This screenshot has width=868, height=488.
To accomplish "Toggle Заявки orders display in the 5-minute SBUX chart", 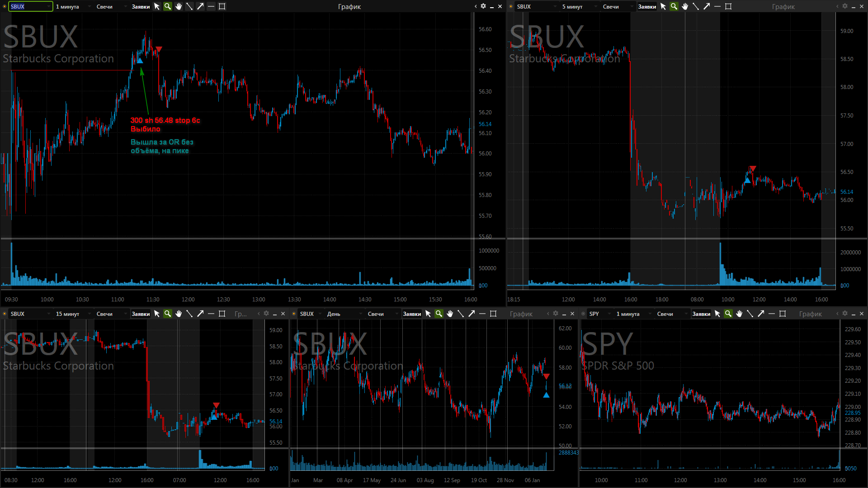I will click(x=647, y=6).
